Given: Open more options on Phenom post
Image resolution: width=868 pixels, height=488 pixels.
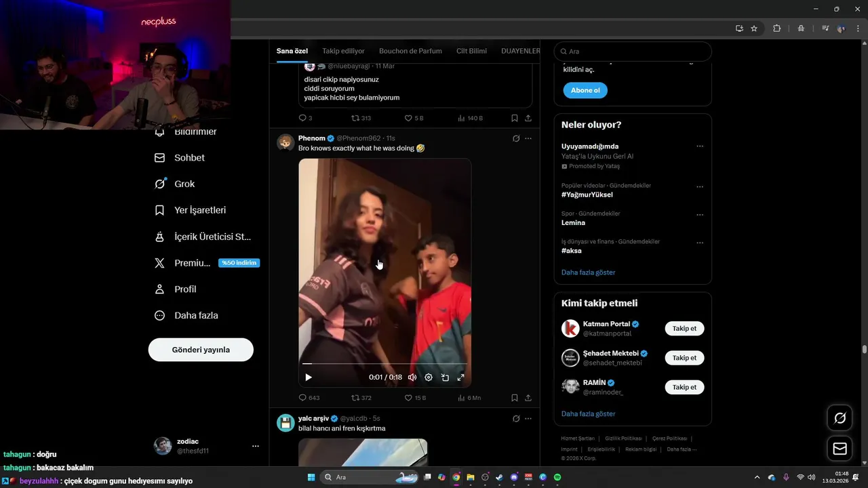Looking at the screenshot, I should pos(528,138).
